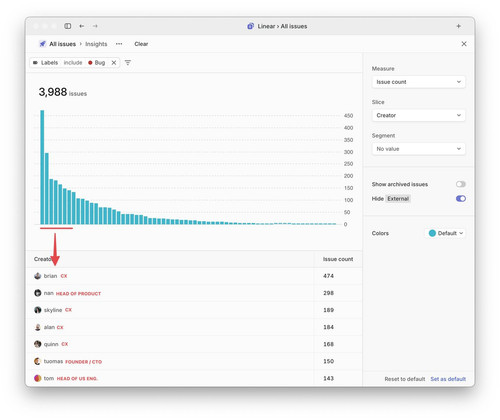The width and height of the screenshot is (500, 420).
Task: Click the Labels filter icon
Action: [35, 63]
